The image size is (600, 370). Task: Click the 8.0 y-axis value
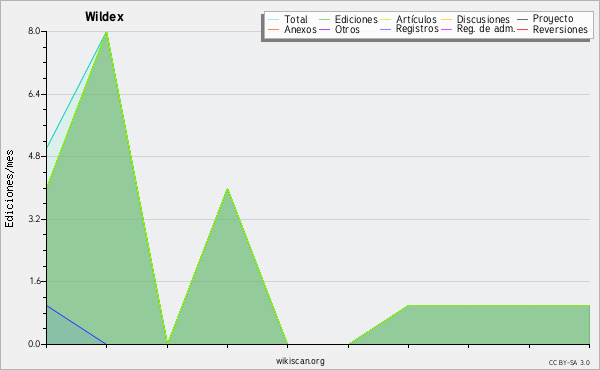[x=34, y=31]
